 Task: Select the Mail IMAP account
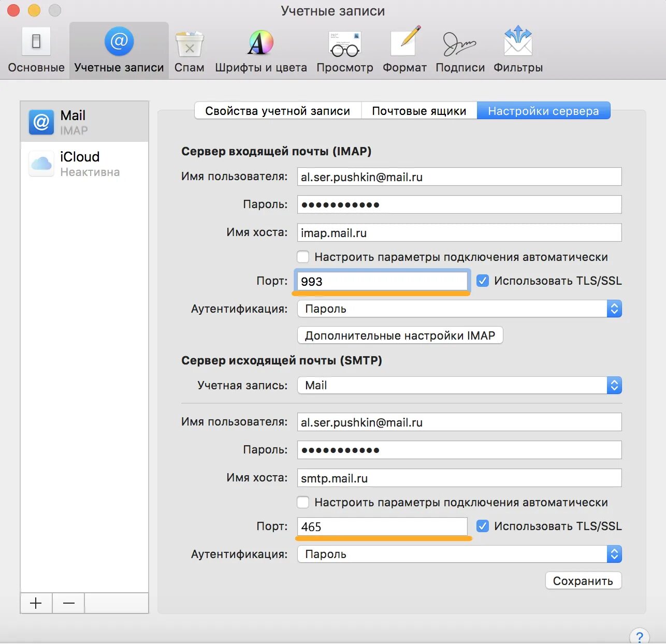(84, 122)
